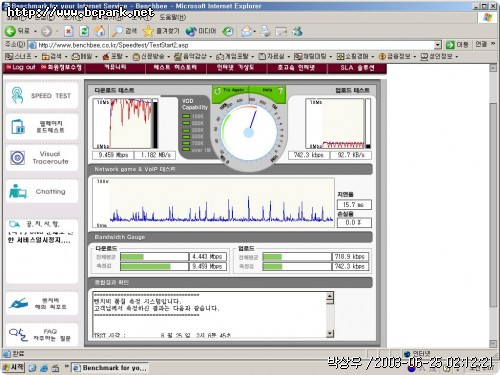The image size is (500, 375).
Task: Select the 0.0 % loss rate value
Action: [x=354, y=222]
